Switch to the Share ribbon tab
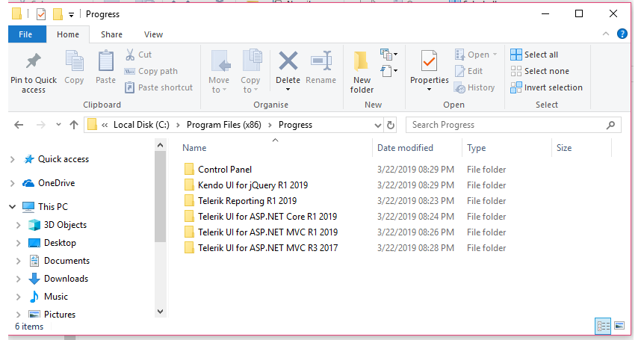The width and height of the screenshot is (644, 340). click(112, 34)
